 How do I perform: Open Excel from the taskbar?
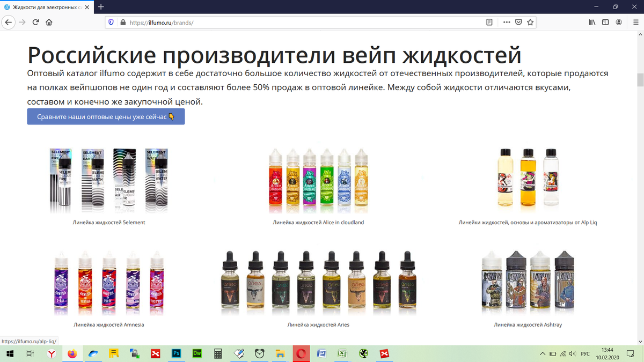click(x=342, y=353)
